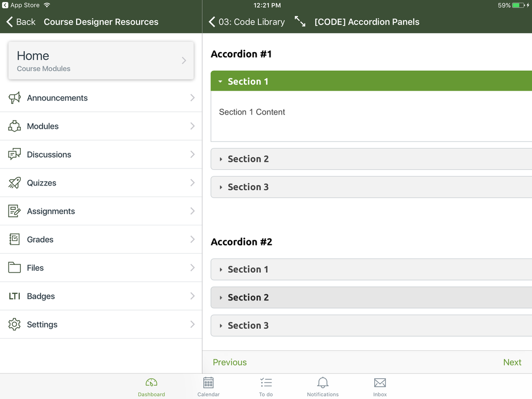Image resolution: width=532 pixels, height=399 pixels.
Task: Tap the Grades notebook icon
Action: [14, 239]
